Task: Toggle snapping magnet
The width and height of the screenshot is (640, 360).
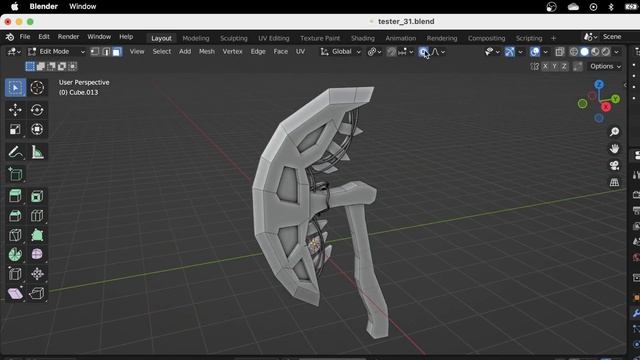Action: tap(391, 52)
